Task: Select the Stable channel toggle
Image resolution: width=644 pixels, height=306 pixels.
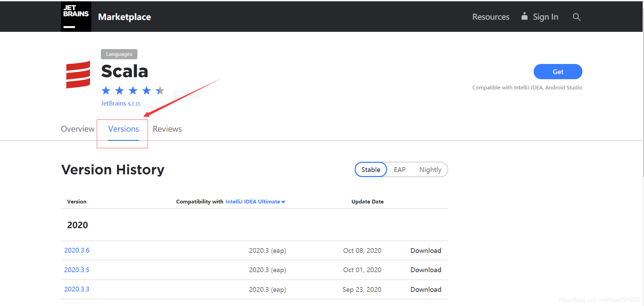Action: click(371, 170)
